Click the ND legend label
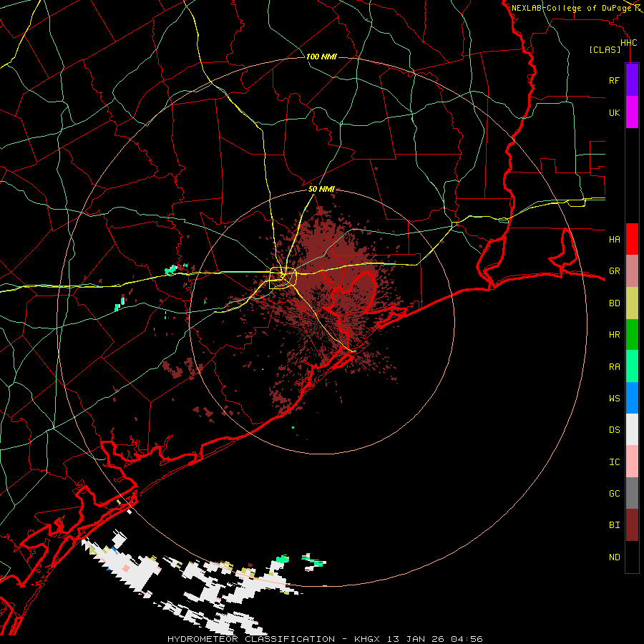644x644 pixels. 614,557
